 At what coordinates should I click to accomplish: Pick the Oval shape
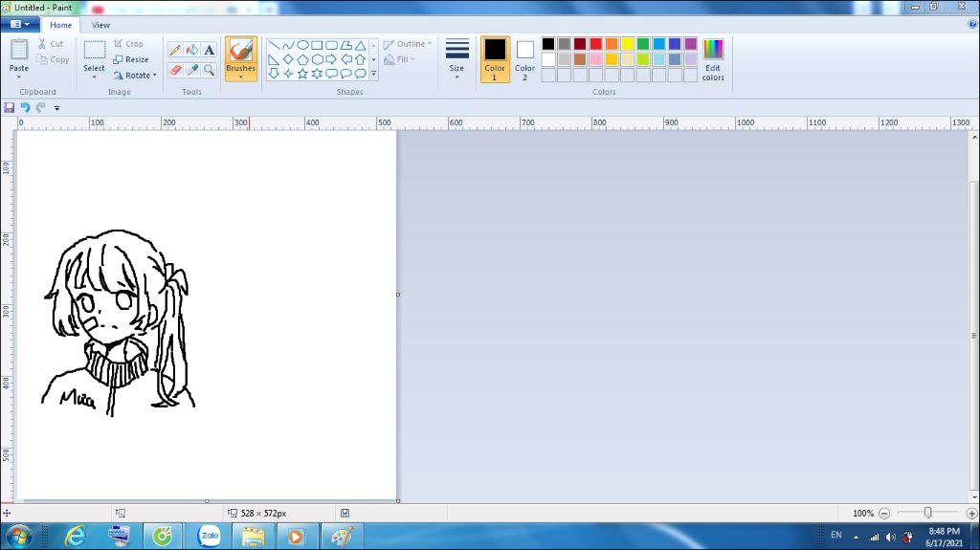pos(302,45)
